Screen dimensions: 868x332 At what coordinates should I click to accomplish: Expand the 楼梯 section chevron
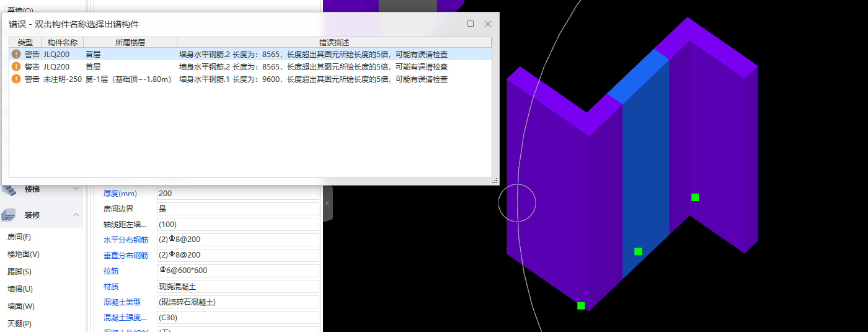tap(76, 189)
